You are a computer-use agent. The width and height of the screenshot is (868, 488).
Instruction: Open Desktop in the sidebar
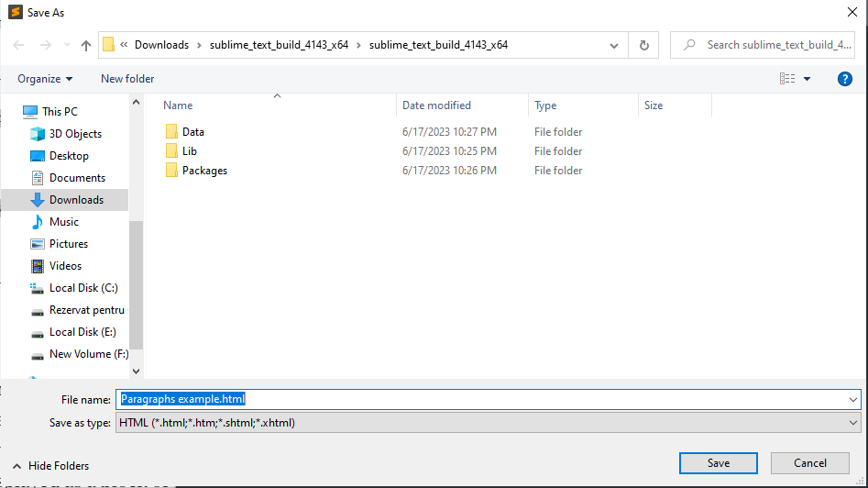coord(69,156)
